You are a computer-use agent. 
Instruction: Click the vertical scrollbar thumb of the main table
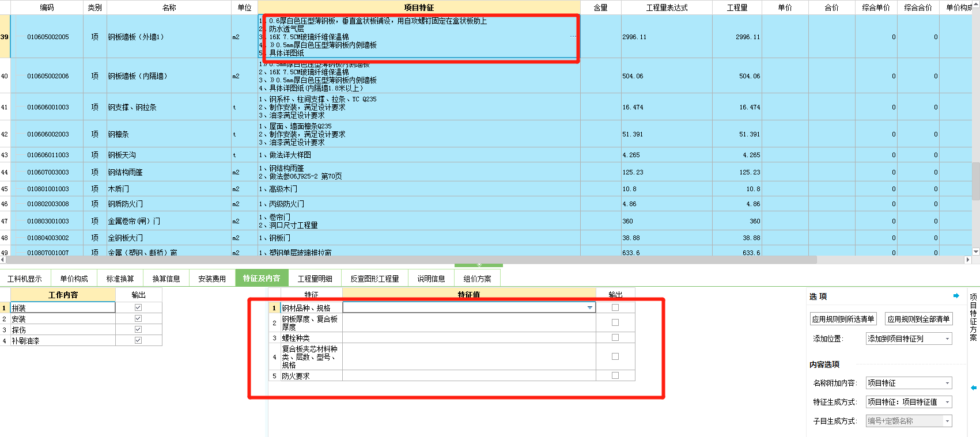pyautogui.click(x=976, y=181)
